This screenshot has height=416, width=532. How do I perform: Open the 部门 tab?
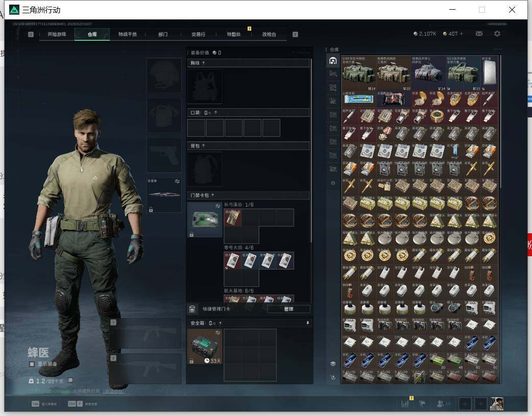tap(163, 34)
